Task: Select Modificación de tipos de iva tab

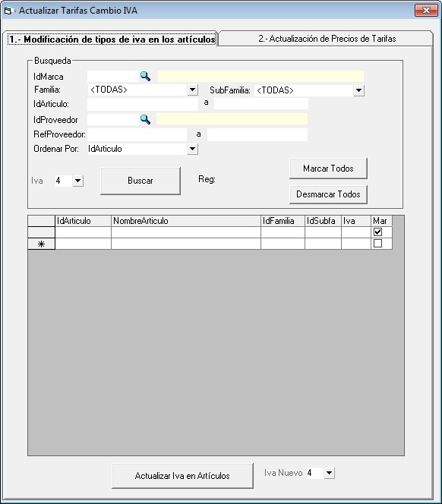Action: 112,39
